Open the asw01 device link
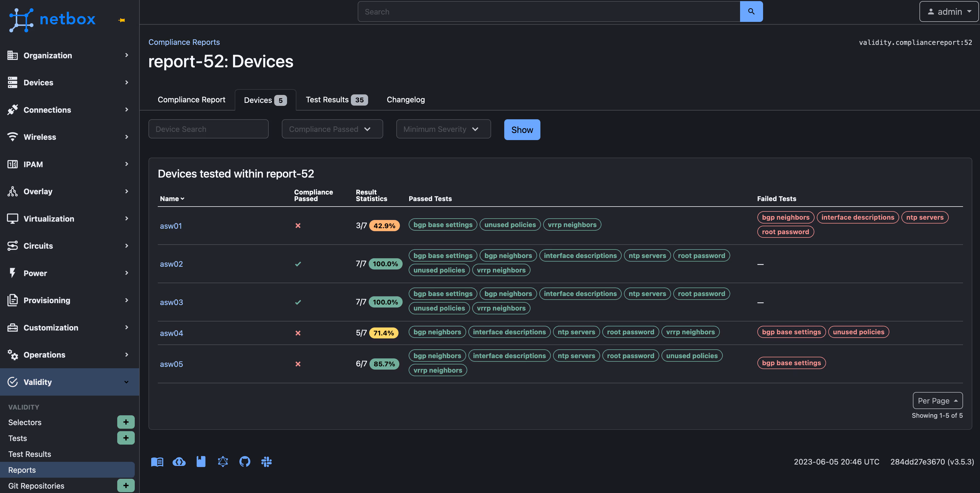Image resolution: width=980 pixels, height=493 pixels. coord(171,225)
